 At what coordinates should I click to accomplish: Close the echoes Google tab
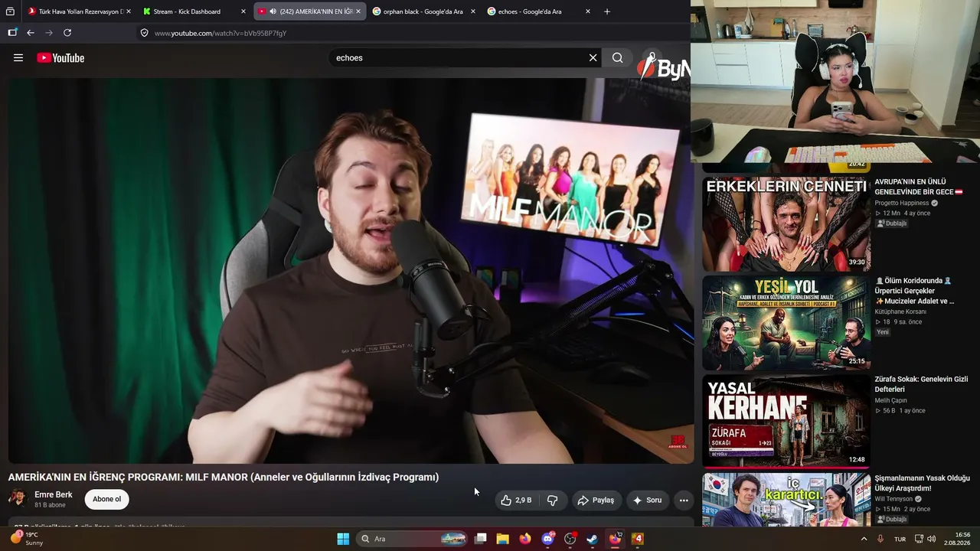(587, 11)
